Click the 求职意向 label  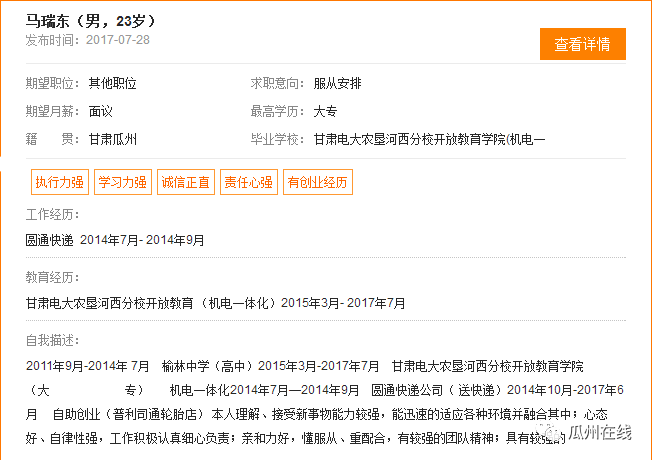pos(277,84)
